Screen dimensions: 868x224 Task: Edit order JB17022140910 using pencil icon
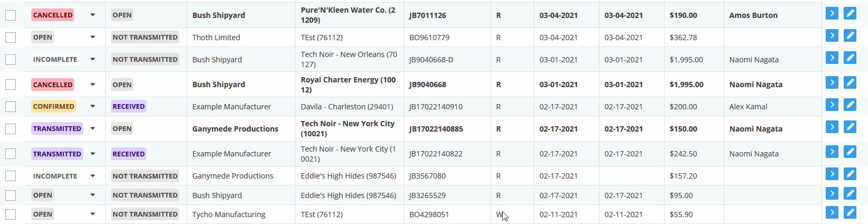tap(850, 105)
